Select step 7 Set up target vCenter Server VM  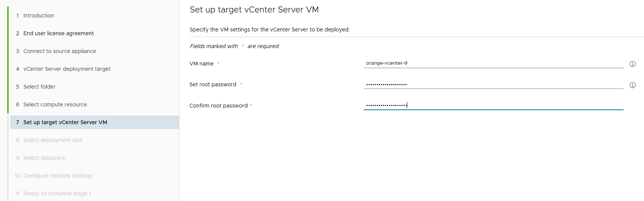pos(65,122)
